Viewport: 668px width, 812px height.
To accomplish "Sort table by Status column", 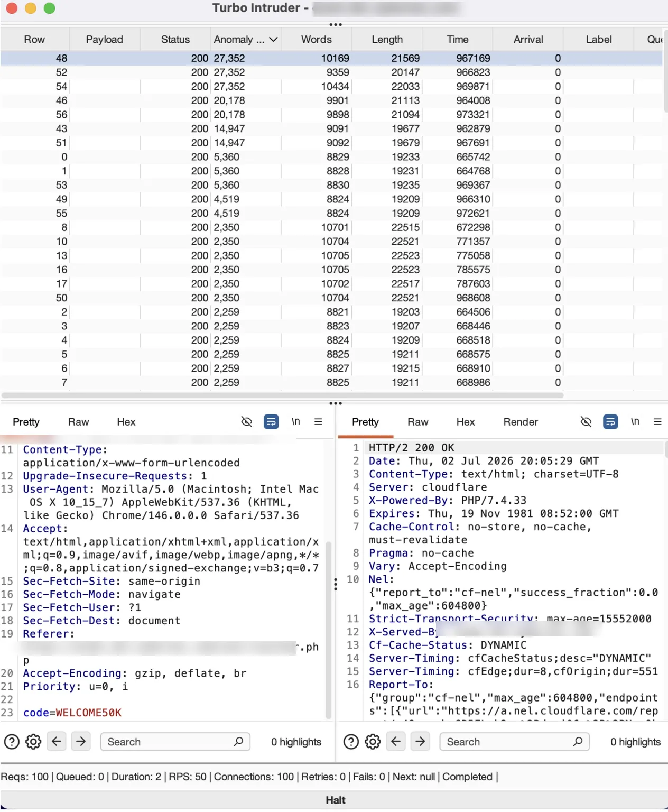I will [x=175, y=40].
